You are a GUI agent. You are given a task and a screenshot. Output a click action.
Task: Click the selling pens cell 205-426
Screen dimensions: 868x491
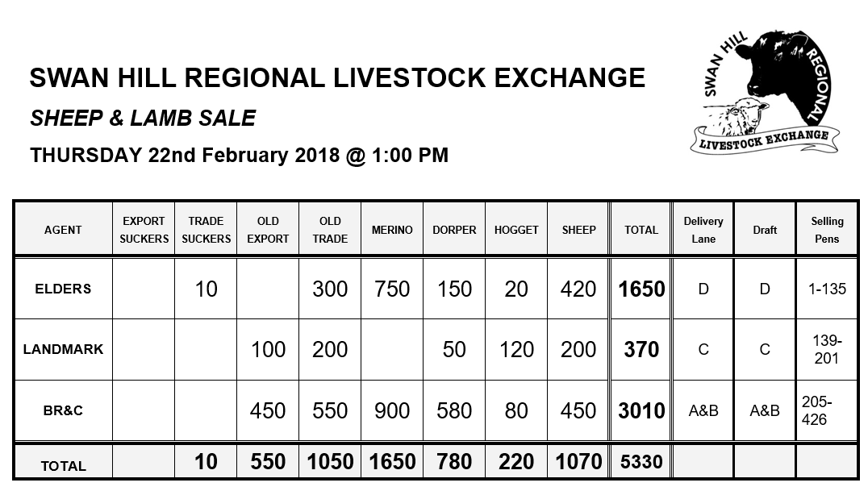(827, 410)
